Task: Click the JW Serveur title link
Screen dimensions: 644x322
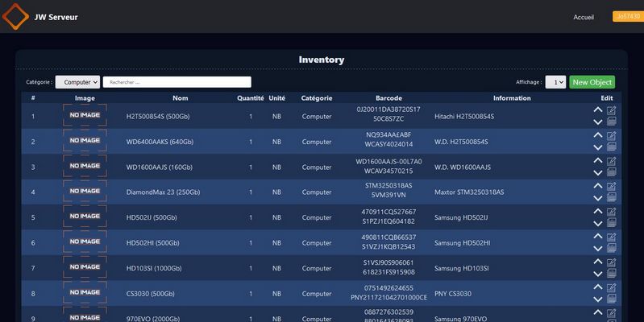Action: click(x=56, y=17)
